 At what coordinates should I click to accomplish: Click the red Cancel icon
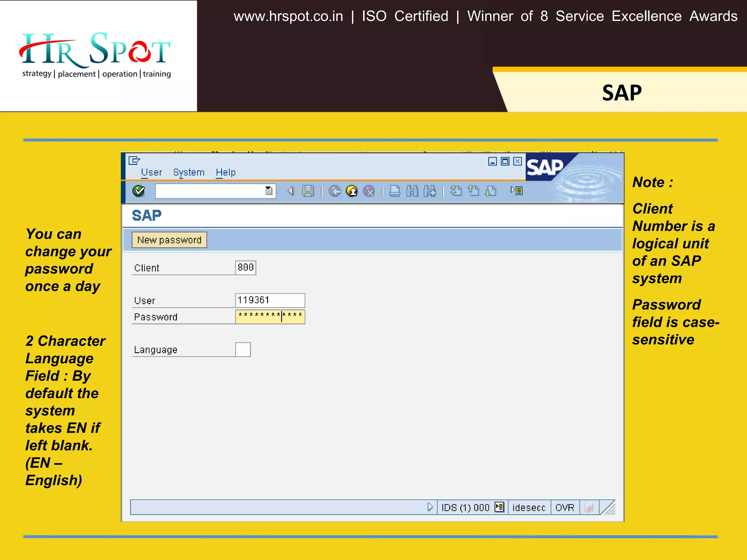(x=369, y=191)
